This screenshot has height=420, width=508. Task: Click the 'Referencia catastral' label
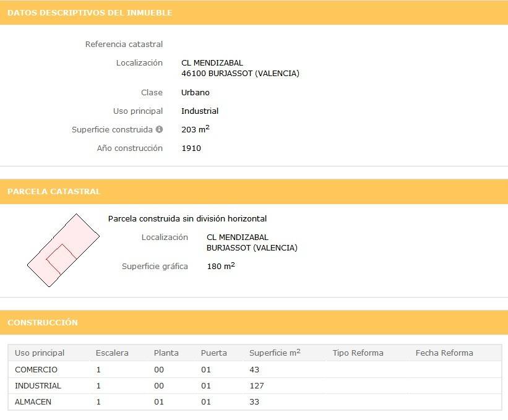click(x=124, y=44)
